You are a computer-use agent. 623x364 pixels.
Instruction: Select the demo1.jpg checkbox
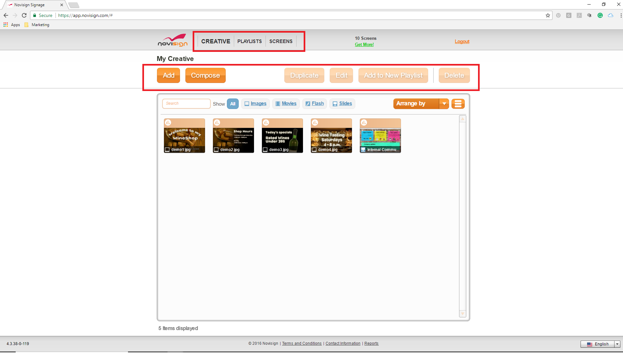pos(167,150)
